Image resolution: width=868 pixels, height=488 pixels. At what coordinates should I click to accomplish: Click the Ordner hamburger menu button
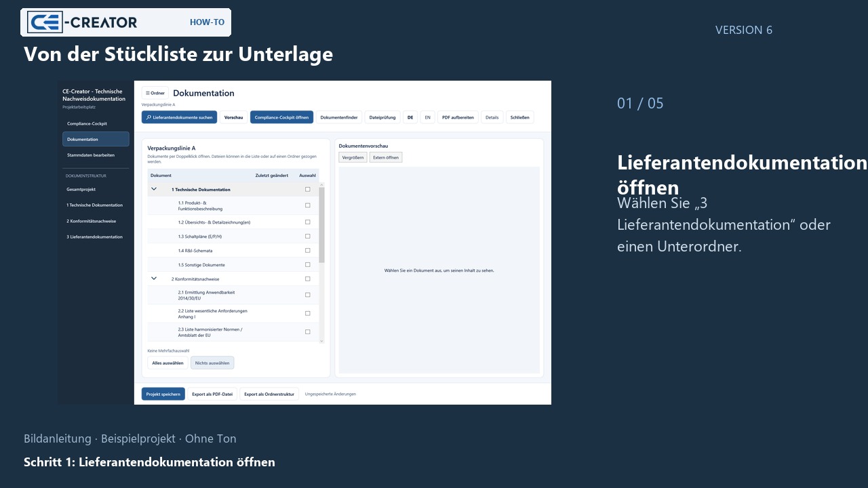[x=155, y=93]
